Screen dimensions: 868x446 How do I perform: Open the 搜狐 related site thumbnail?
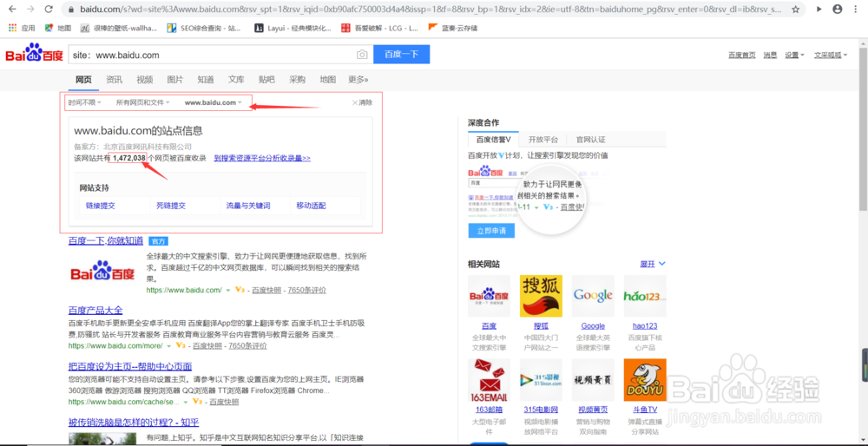(541, 296)
